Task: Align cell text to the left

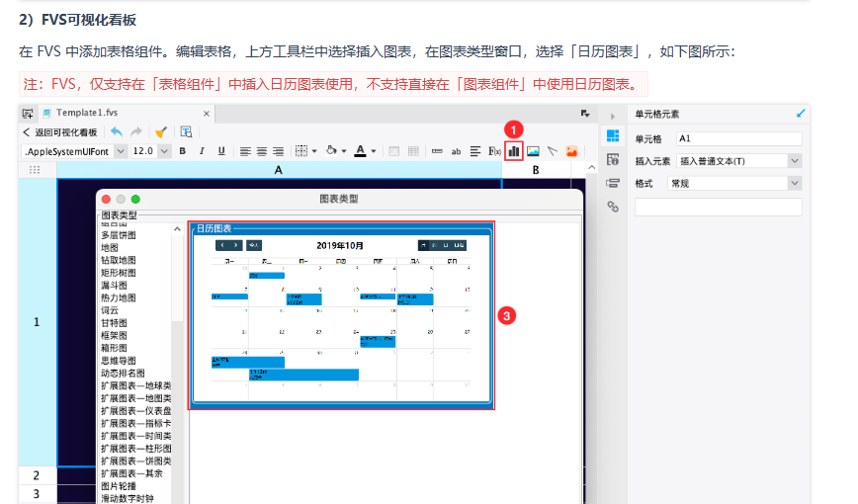Action: click(245, 151)
